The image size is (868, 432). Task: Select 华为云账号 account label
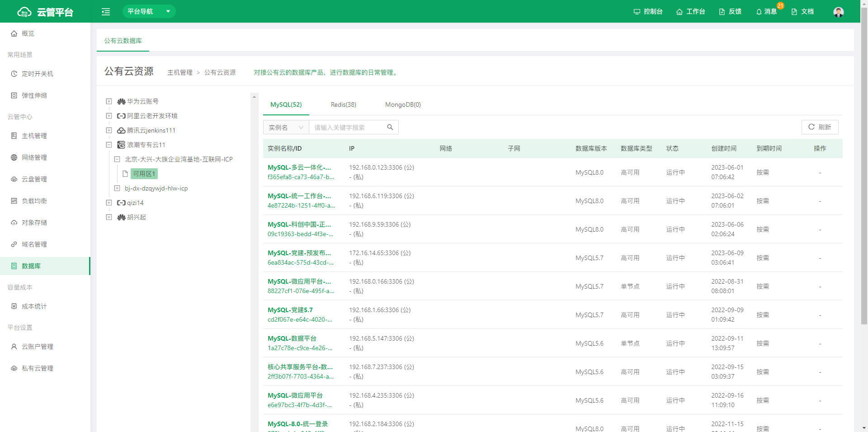pyautogui.click(x=143, y=101)
